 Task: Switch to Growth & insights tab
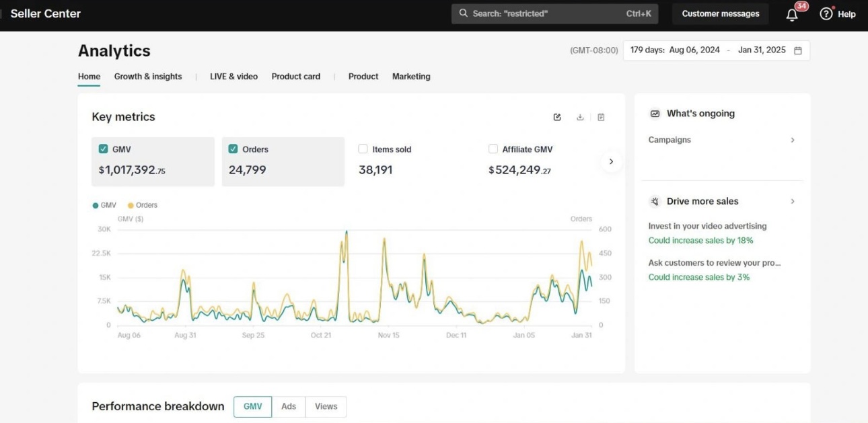(x=148, y=77)
